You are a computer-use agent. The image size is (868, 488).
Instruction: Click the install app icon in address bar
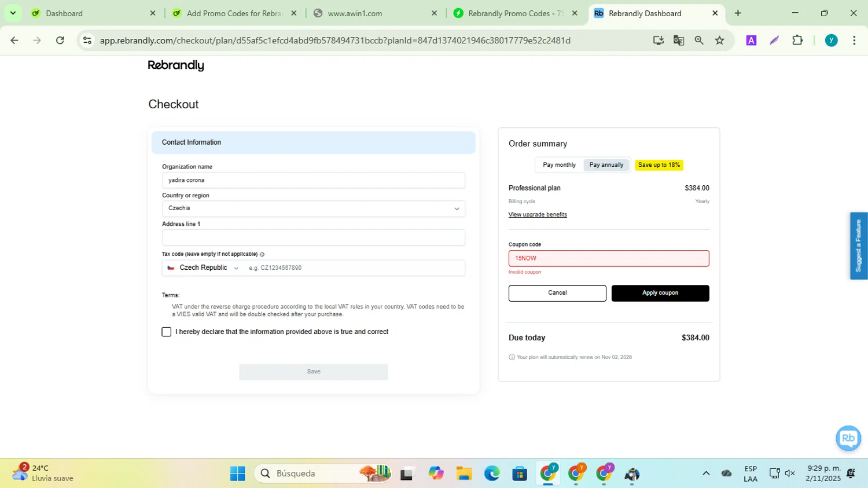(x=658, y=40)
